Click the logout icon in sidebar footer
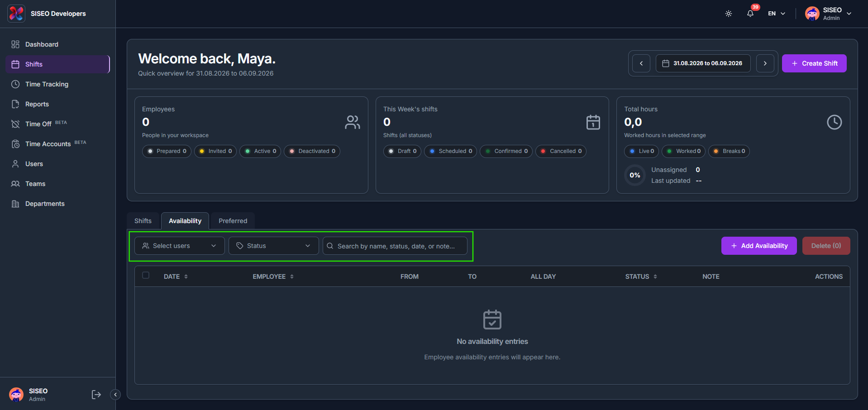Image resolution: width=868 pixels, height=410 pixels. click(96, 395)
